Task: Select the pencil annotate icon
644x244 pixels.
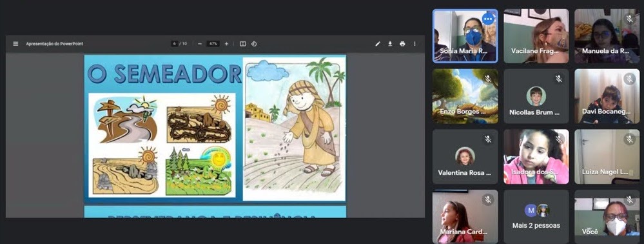Action: (378, 44)
